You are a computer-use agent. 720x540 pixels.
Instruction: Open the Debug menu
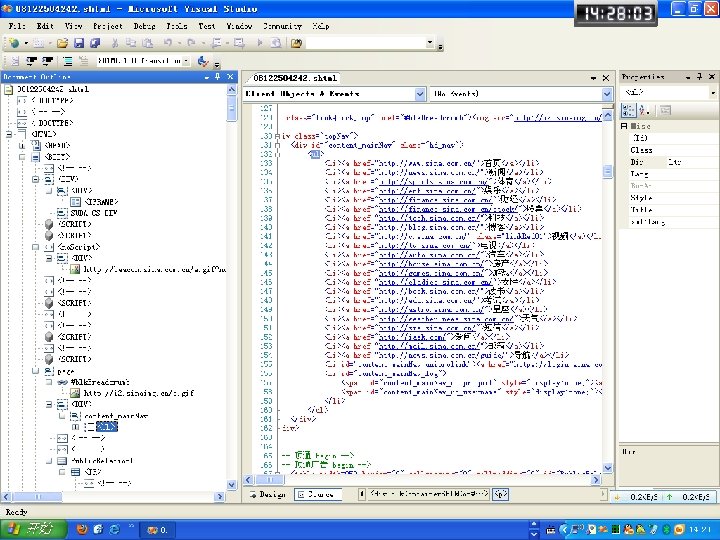(144, 25)
